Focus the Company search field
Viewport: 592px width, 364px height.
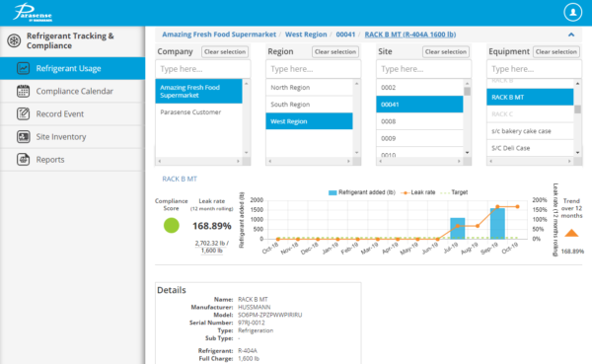tap(202, 69)
